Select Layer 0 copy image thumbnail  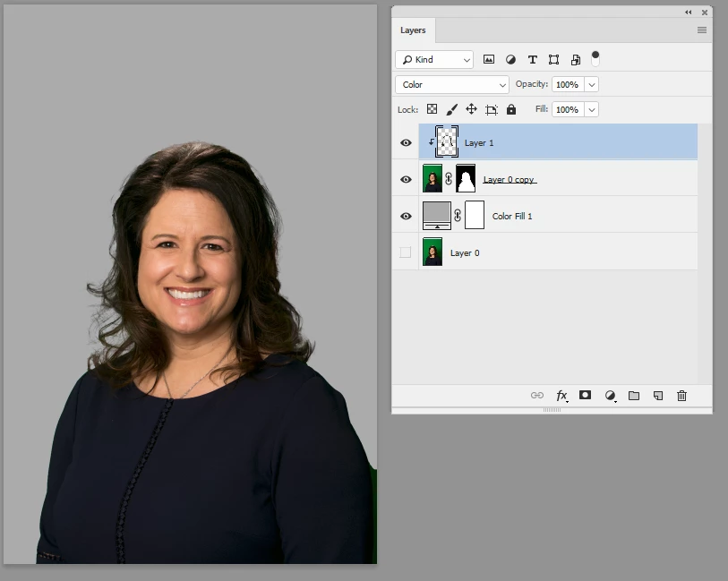click(x=433, y=178)
